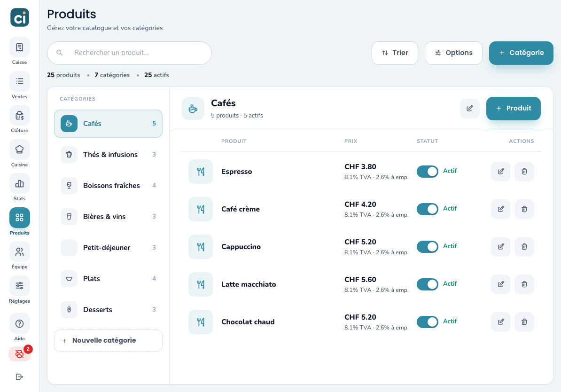This screenshot has width=561, height=392.
Task: Select the Cafés category
Action: (109, 124)
